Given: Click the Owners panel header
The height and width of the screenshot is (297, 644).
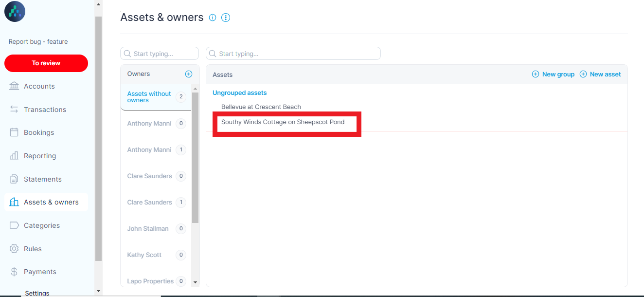Looking at the screenshot, I should click(160, 74).
